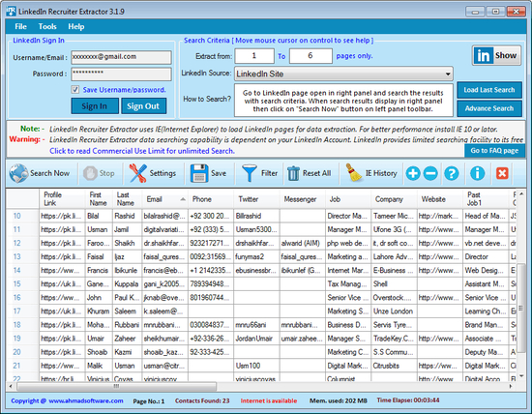Viewport: 532px width, 414px height.
Task: Click company cell 'Unze London'
Action: [x=394, y=310]
